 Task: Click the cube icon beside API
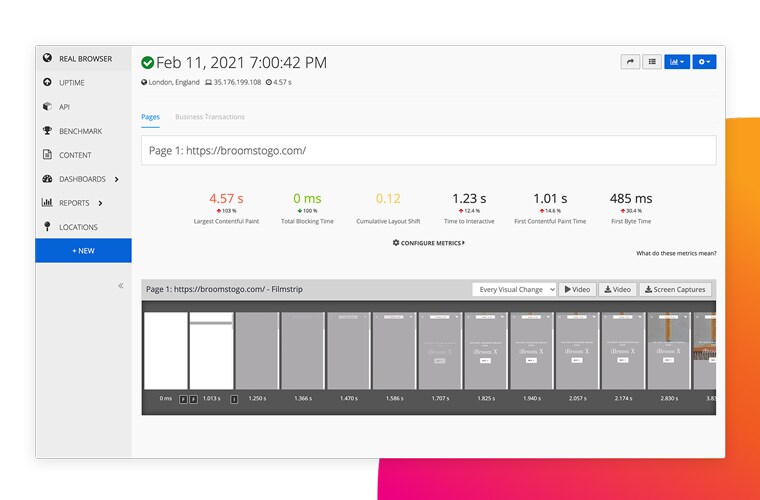tap(47, 107)
